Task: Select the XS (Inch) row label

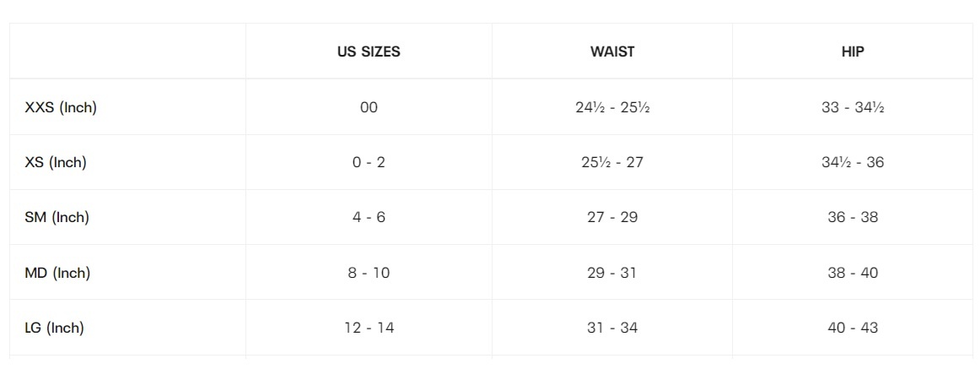Action: tap(56, 162)
